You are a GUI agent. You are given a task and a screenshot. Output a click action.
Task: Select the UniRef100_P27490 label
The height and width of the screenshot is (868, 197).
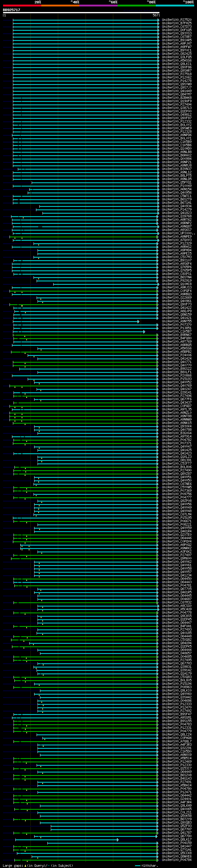[x=177, y=470]
